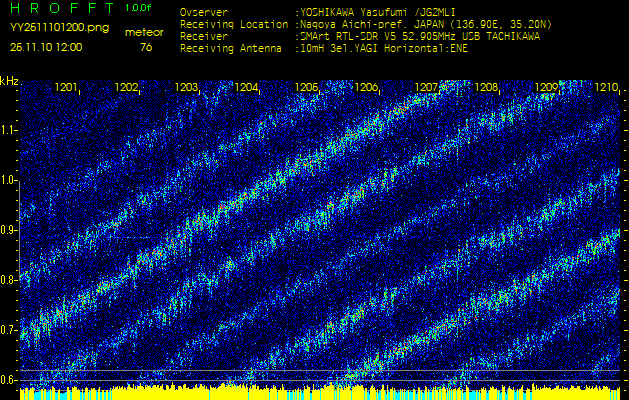Viewport: 629px width, 400px height.
Task: Select the 1.1 frequency axis label
Action: pos(9,129)
